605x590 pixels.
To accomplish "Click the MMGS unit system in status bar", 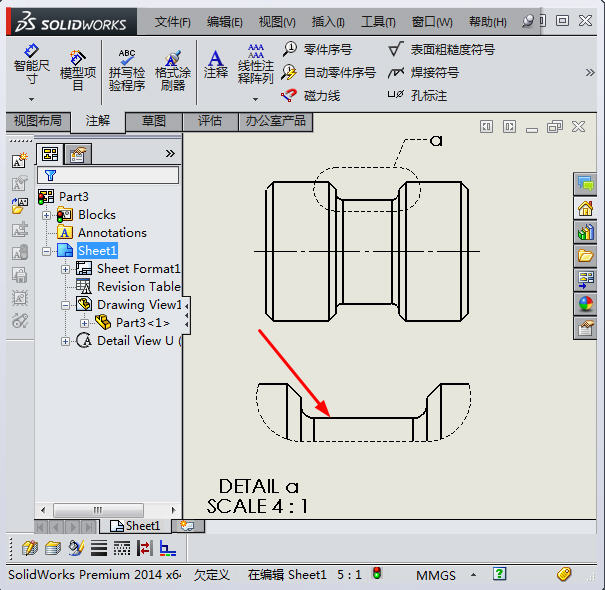I will pyautogui.click(x=436, y=575).
